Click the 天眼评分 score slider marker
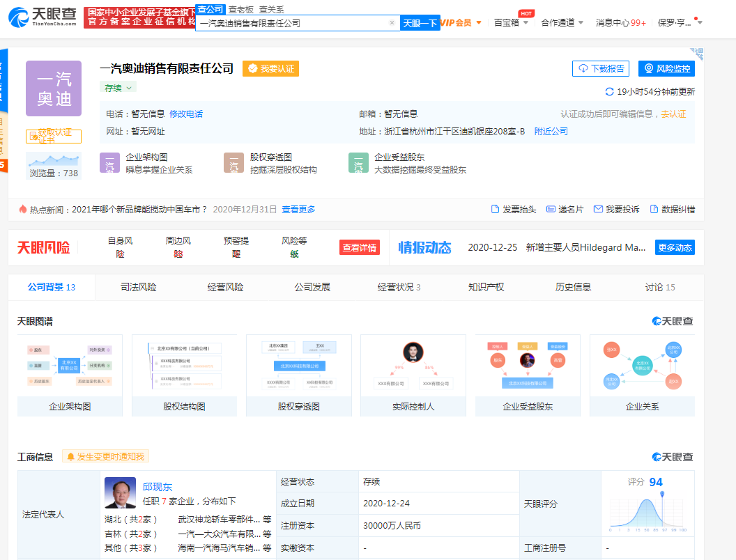This screenshot has width=736, height=560. coord(662,494)
